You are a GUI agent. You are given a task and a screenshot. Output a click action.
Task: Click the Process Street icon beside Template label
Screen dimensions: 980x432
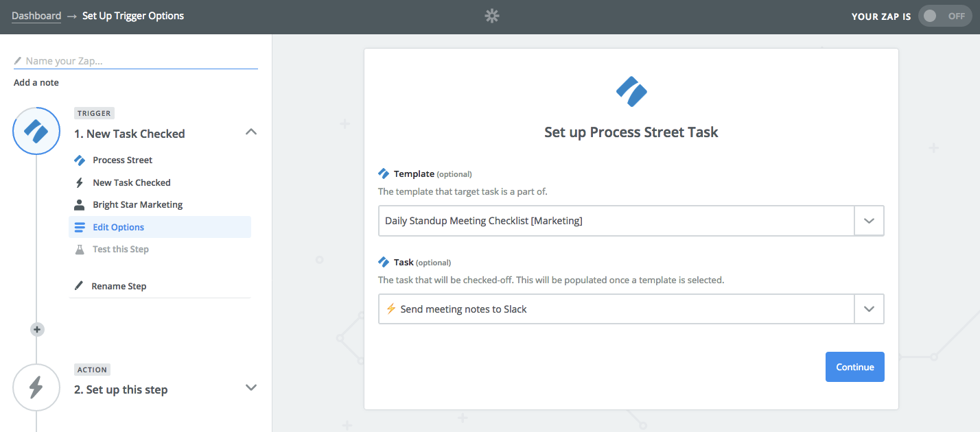tap(384, 173)
